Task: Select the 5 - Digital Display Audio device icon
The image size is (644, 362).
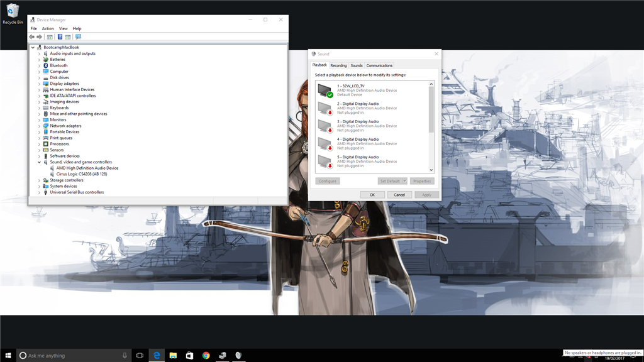Action: (325, 162)
